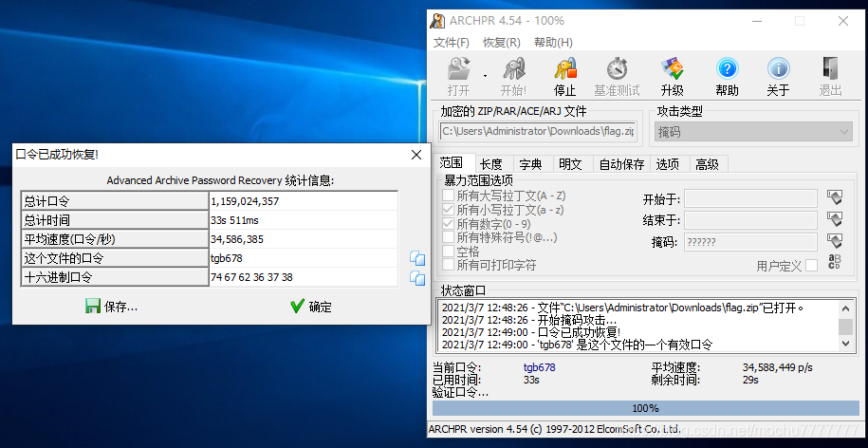
Task: Open the dropdown arrow next to 打开
Action: [x=486, y=75]
